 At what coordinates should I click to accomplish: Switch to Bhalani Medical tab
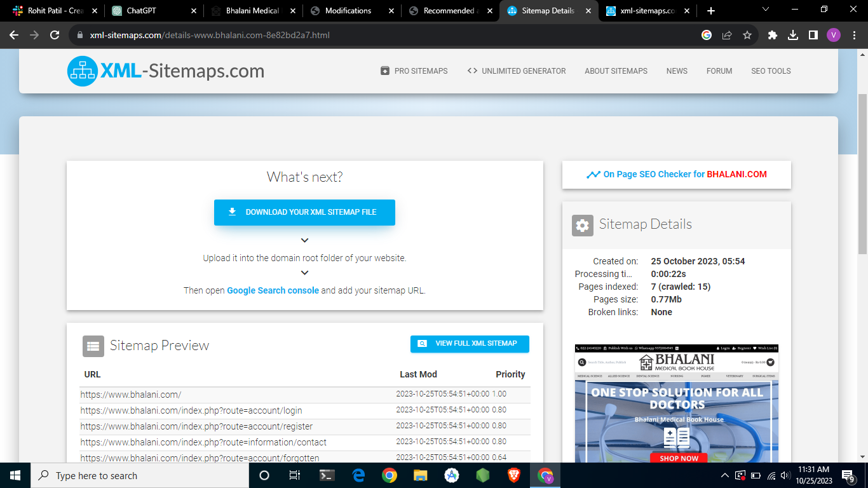252,11
